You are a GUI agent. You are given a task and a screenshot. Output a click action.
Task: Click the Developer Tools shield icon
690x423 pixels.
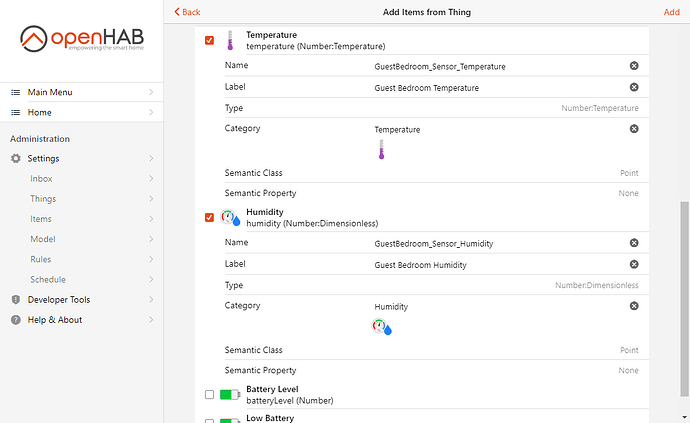(x=16, y=300)
